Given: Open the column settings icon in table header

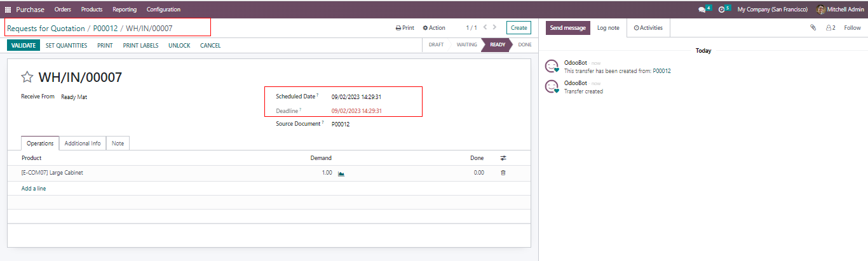Looking at the screenshot, I should tap(503, 158).
